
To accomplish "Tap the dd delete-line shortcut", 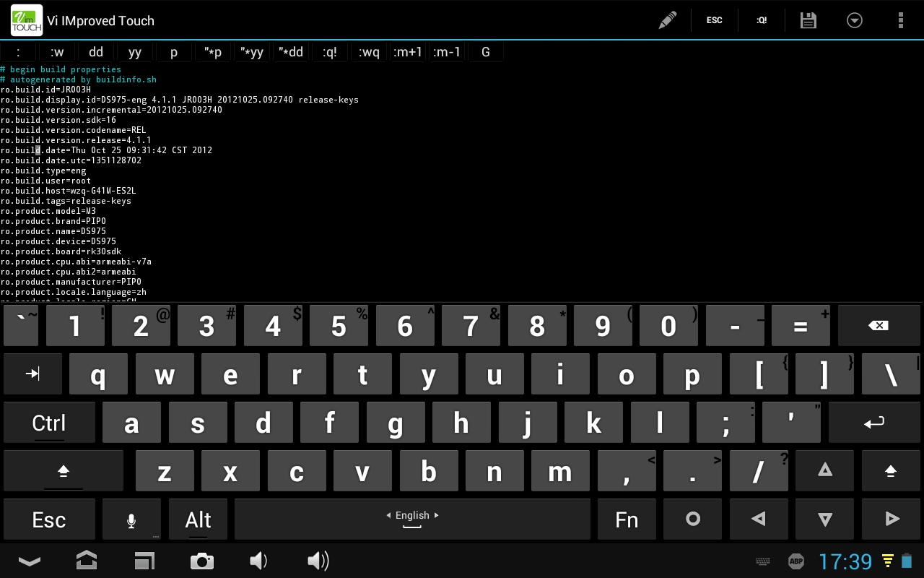I will pos(96,52).
